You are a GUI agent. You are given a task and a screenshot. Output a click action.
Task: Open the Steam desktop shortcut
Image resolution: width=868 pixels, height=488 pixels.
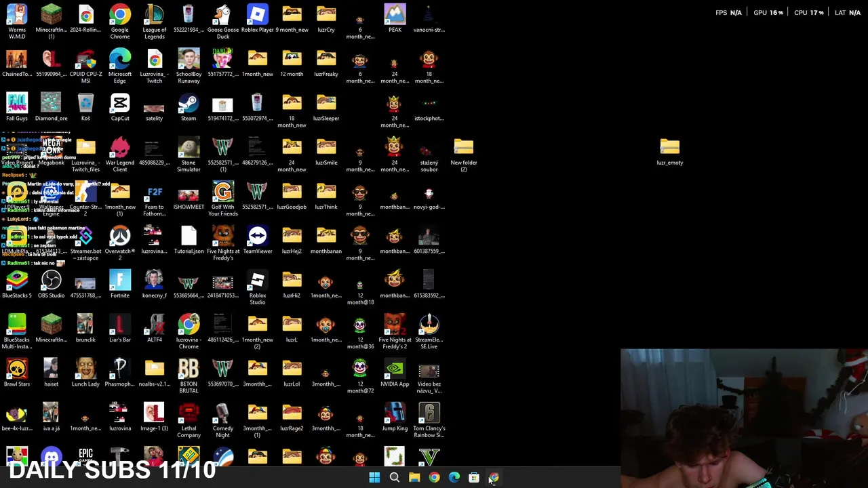pos(189,107)
